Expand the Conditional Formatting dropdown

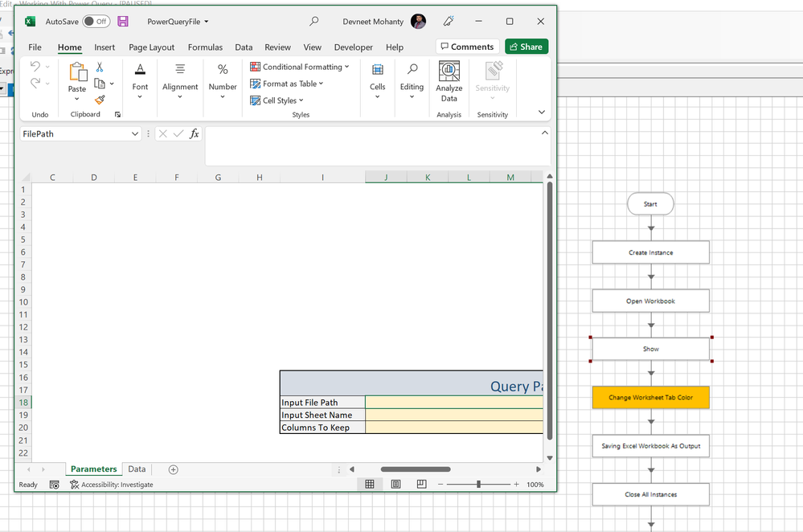click(300, 67)
